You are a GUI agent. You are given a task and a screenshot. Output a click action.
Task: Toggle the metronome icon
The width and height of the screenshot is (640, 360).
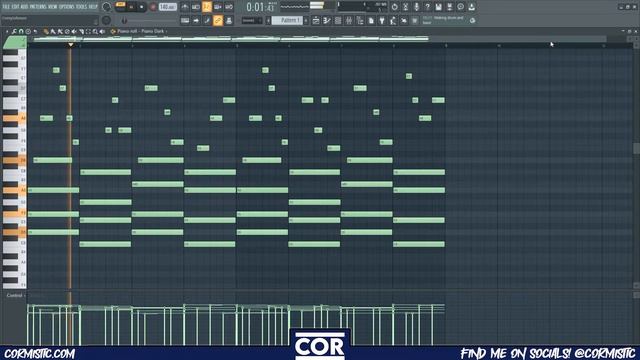coord(185,7)
